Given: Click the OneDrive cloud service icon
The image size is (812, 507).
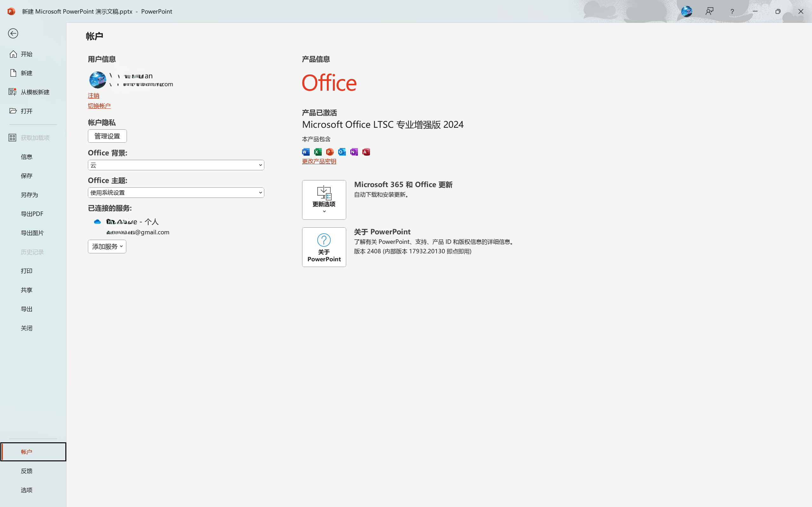Looking at the screenshot, I should point(97,222).
